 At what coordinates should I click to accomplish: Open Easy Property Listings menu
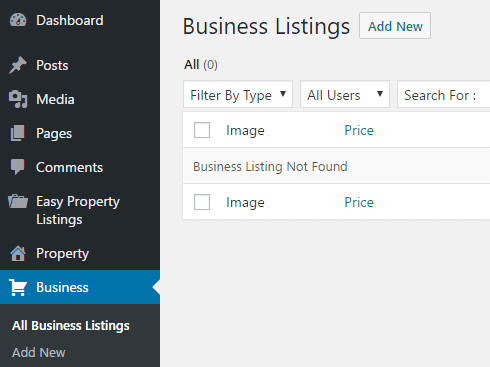pos(80,210)
